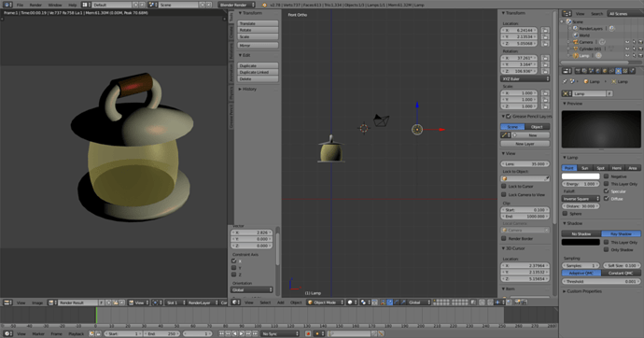
Task: Click the World icon in the outliner
Action: tap(576, 35)
